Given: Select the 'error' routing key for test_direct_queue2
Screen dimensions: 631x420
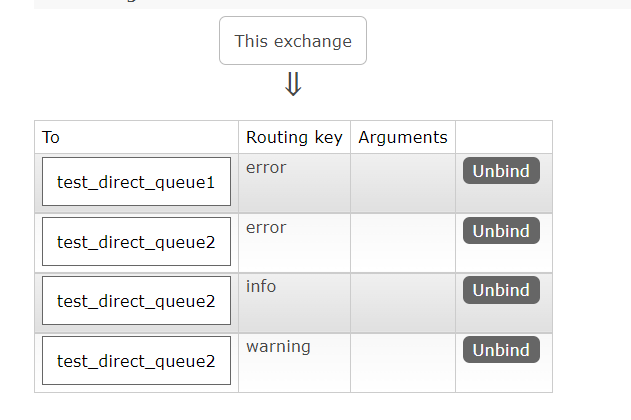Looking at the screenshot, I should [266, 227].
